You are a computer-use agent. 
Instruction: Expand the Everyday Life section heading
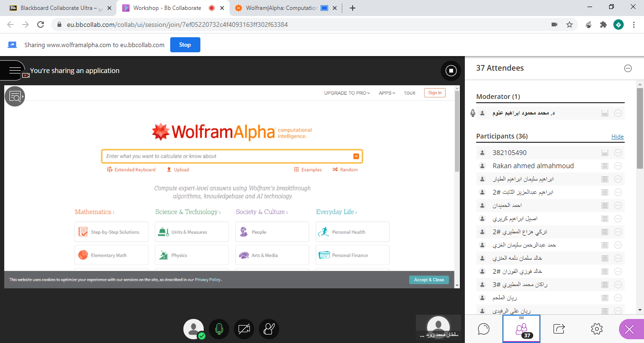(336, 212)
